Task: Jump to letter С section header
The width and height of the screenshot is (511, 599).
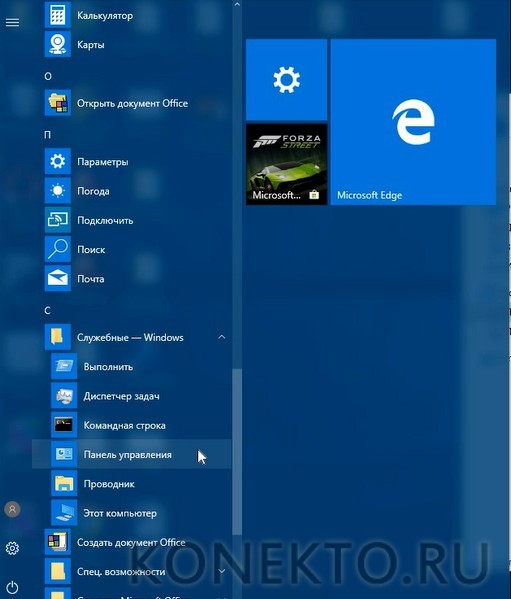Action: [x=47, y=311]
